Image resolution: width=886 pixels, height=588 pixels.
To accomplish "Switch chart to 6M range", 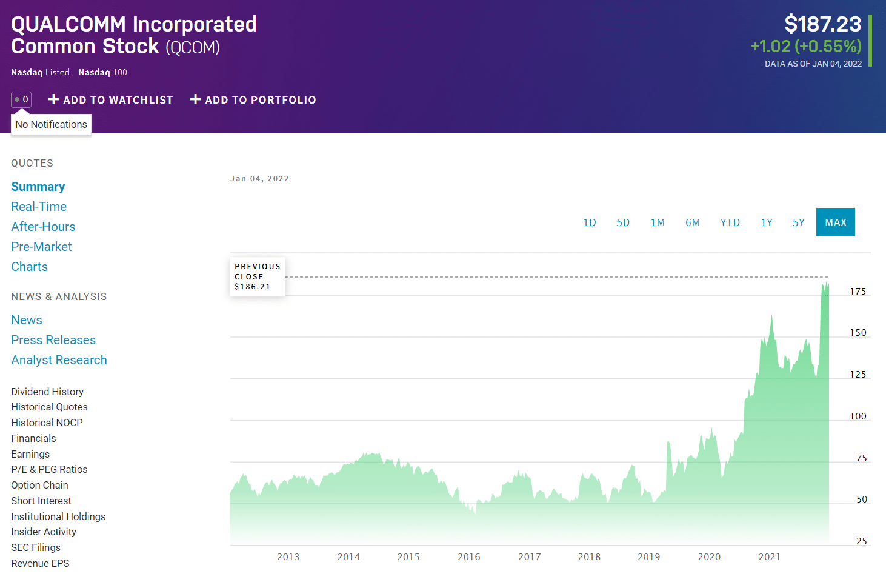I will 693,222.
